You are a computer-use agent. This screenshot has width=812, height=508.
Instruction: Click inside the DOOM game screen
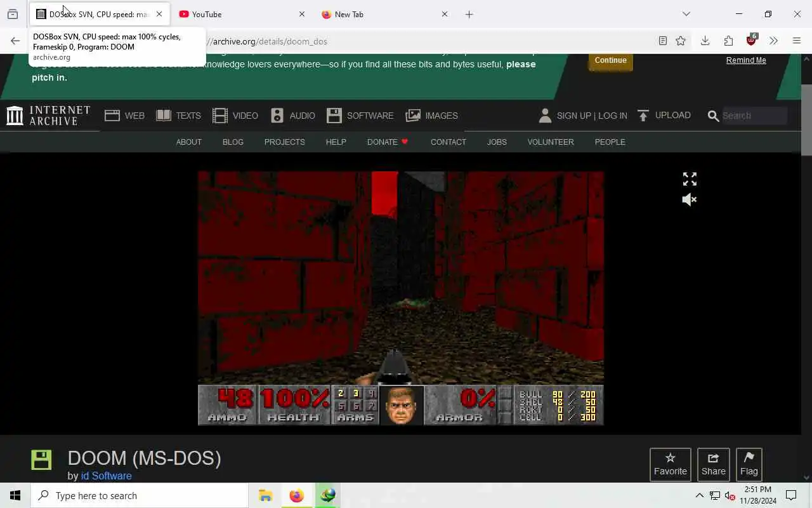point(401,298)
